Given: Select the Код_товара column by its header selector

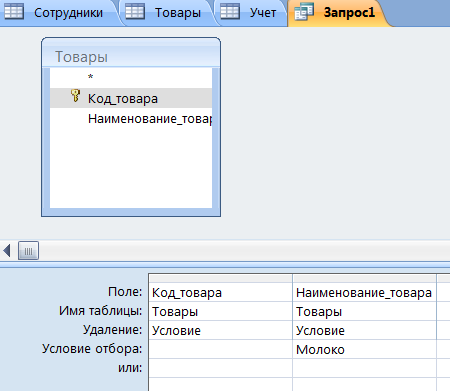Looking at the screenshot, I should pos(220,278).
